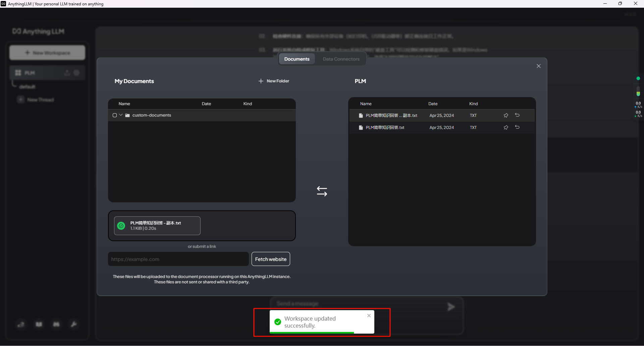Click the toast green check icon
Screen dimensions: 644x346
pos(278,322)
